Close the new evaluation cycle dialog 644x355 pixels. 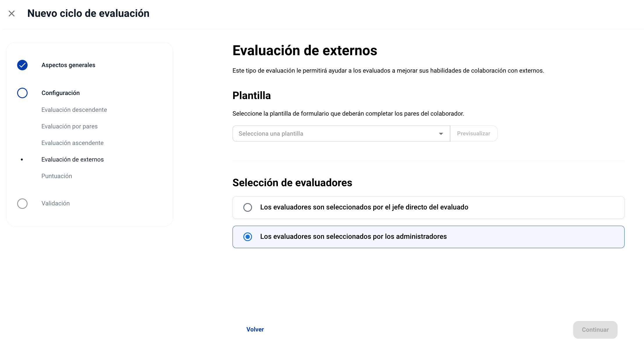click(x=12, y=14)
